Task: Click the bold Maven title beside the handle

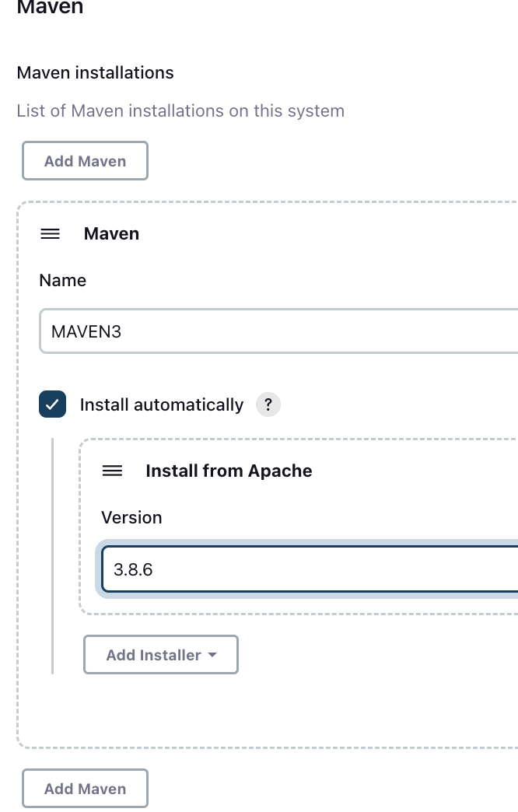Action: (x=111, y=233)
